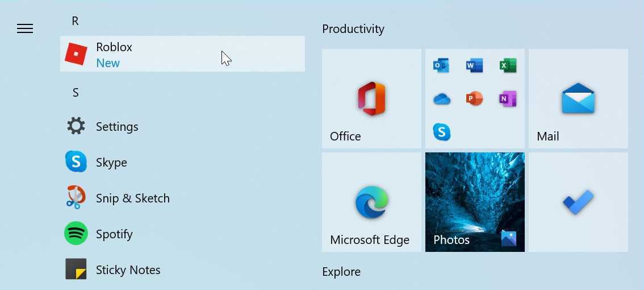
Task: Launch Excel from the folder tile
Action: coord(508,65)
